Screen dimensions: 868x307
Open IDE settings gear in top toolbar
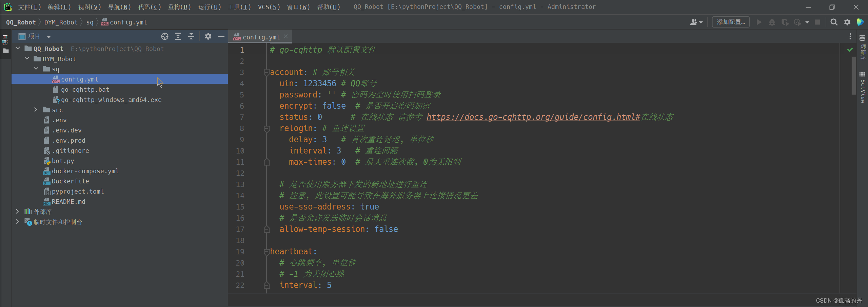[847, 22]
